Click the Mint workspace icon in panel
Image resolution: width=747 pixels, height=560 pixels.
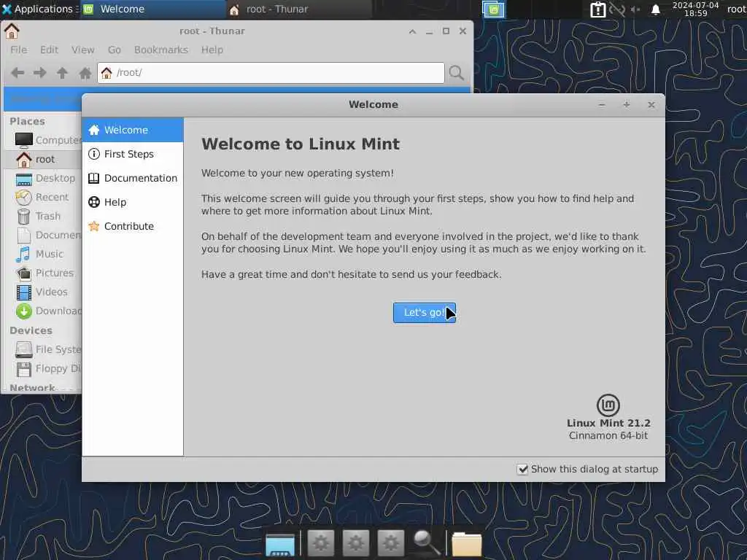pyautogui.click(x=494, y=9)
